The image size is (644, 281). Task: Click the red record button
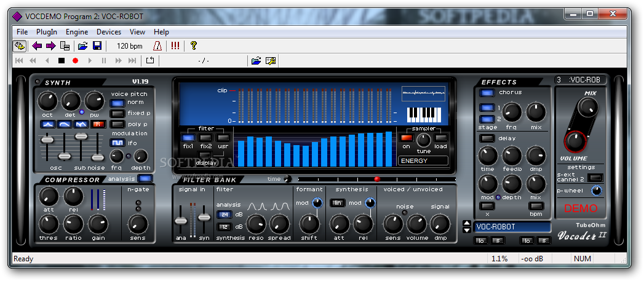[x=75, y=61]
